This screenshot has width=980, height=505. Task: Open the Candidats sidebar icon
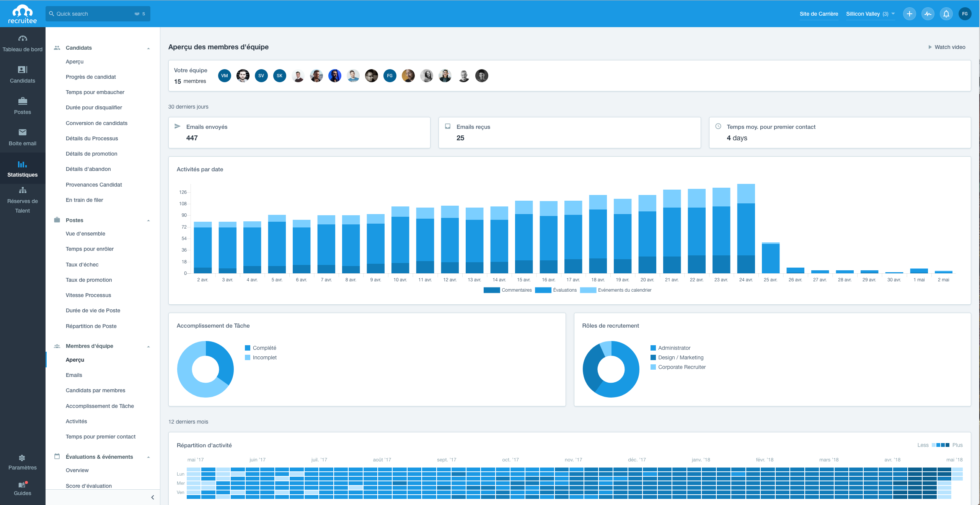[23, 70]
